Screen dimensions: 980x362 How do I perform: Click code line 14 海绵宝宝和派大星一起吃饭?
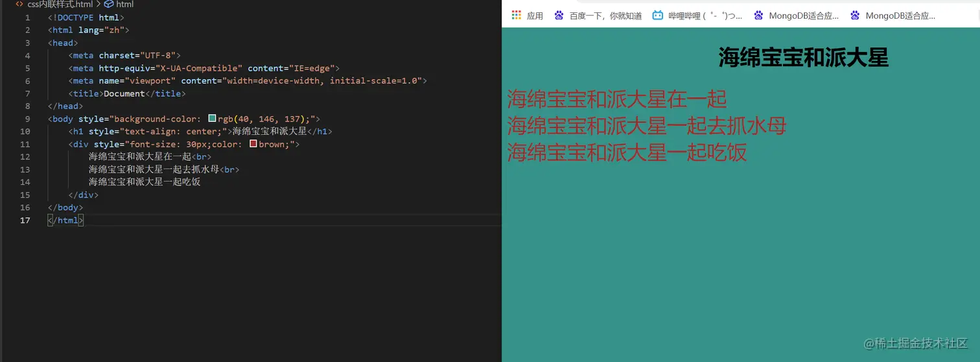[145, 182]
